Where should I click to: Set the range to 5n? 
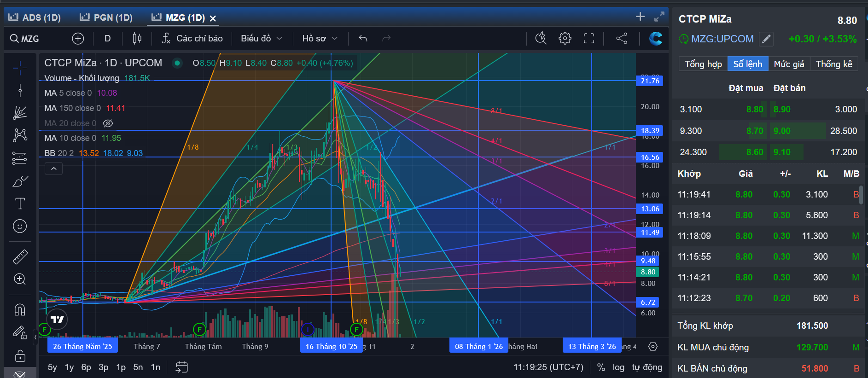click(138, 367)
